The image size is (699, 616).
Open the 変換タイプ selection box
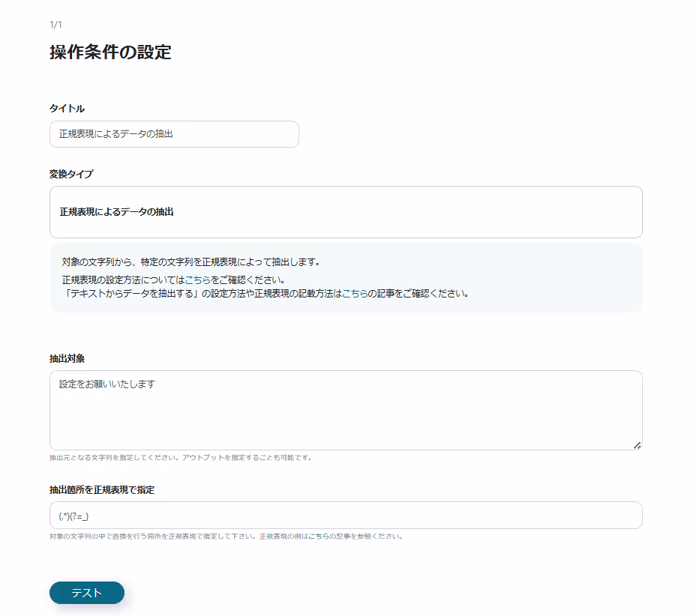(346, 212)
